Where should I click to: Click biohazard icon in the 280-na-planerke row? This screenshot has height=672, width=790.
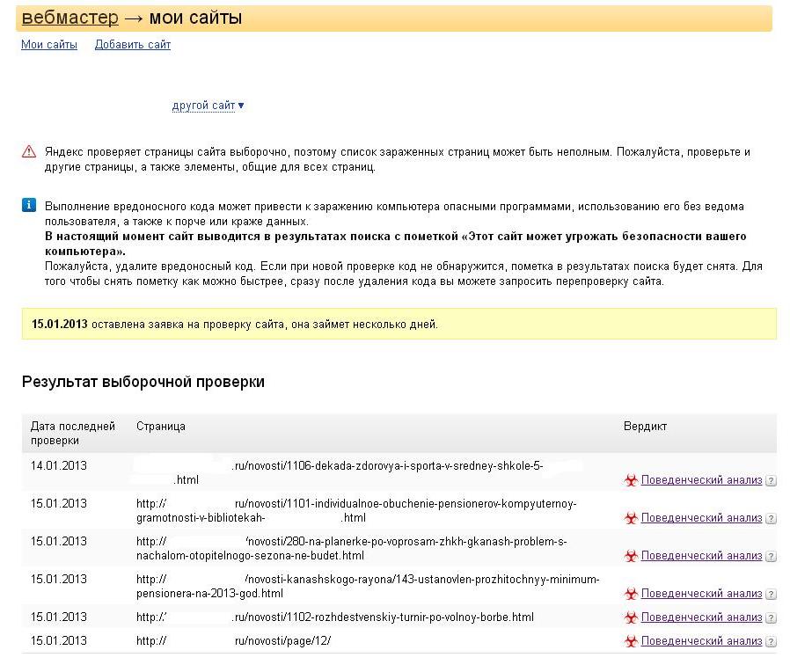[630, 556]
